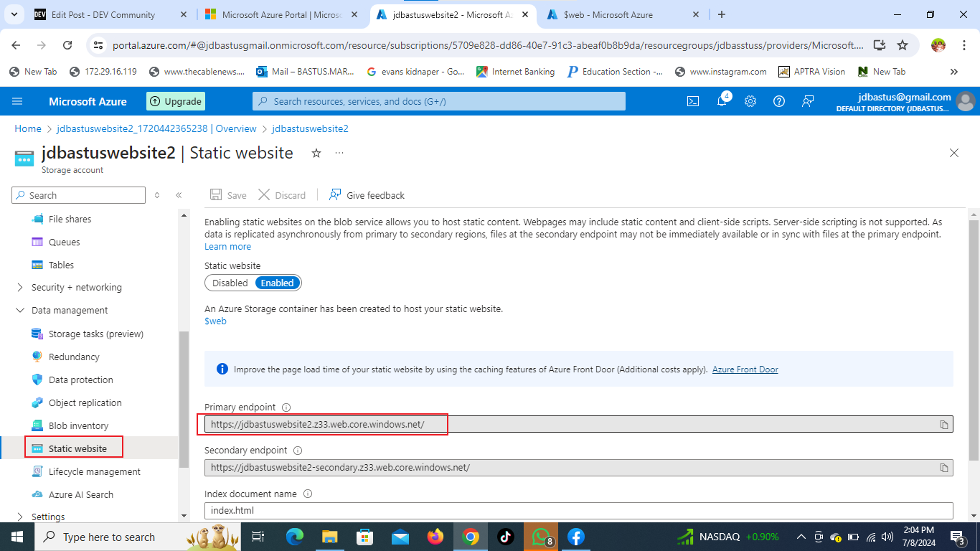Click the Azure global search bar

pyautogui.click(x=439, y=101)
